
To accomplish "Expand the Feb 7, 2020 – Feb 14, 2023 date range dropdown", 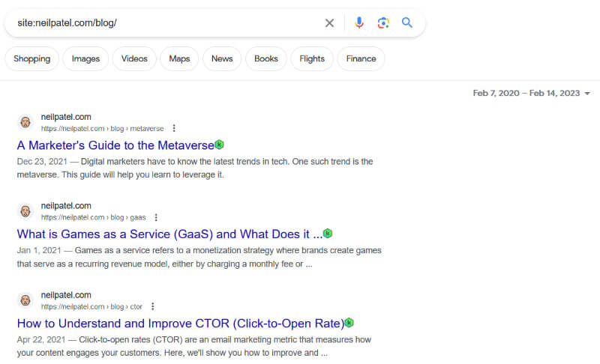I will [x=532, y=93].
